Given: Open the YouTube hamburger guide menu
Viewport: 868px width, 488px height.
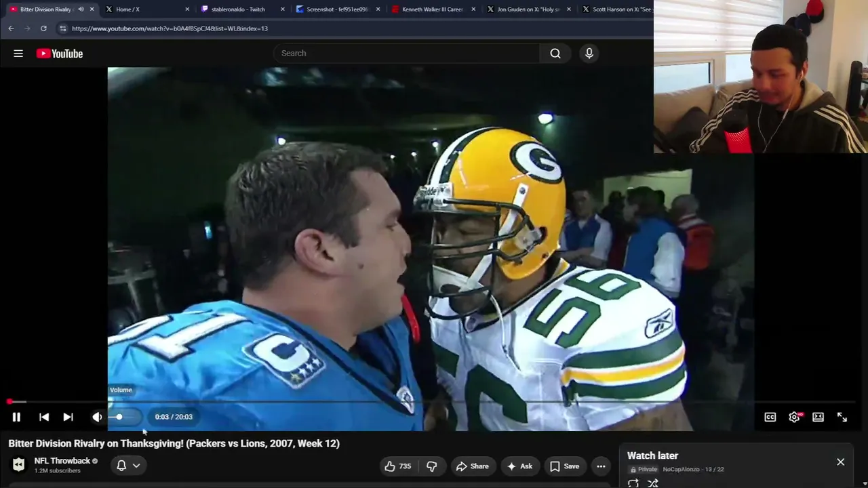Looking at the screenshot, I should (18, 54).
